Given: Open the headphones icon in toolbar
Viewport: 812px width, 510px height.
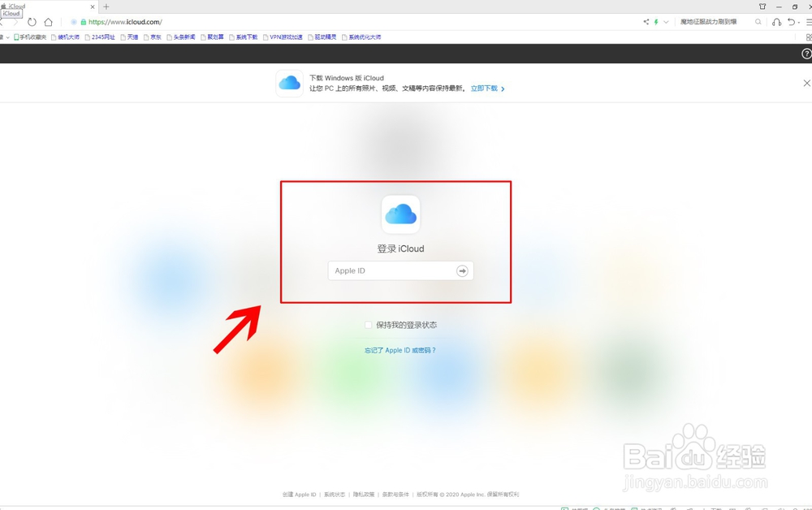Looking at the screenshot, I should coord(776,22).
